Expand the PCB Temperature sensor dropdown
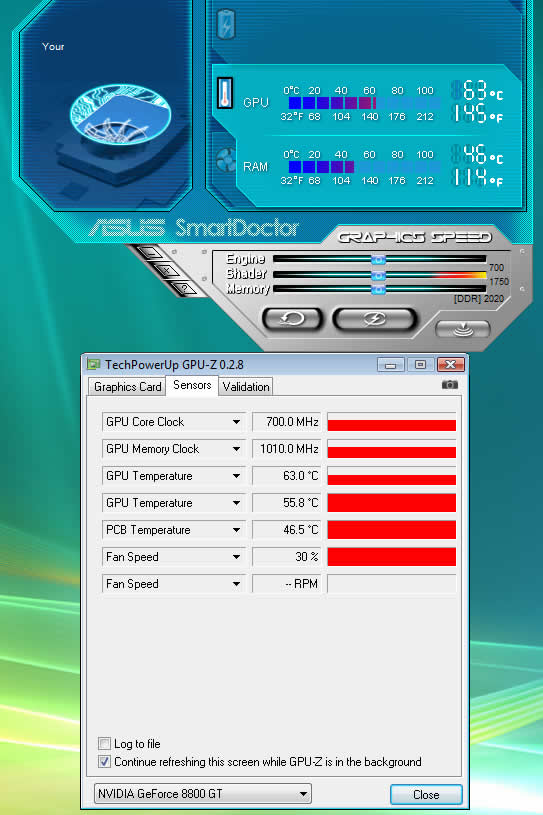This screenshot has height=815, width=543. 236,530
